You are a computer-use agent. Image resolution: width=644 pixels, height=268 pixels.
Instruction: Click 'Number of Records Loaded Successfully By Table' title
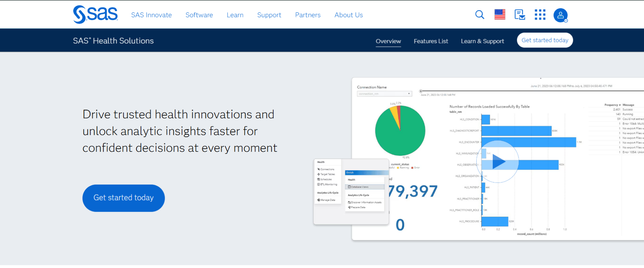(489, 107)
